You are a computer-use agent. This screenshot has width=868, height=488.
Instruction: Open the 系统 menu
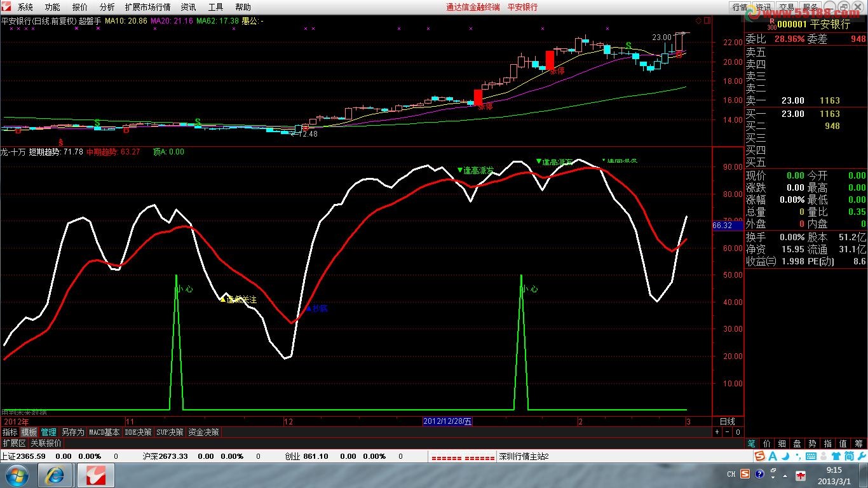tap(25, 7)
